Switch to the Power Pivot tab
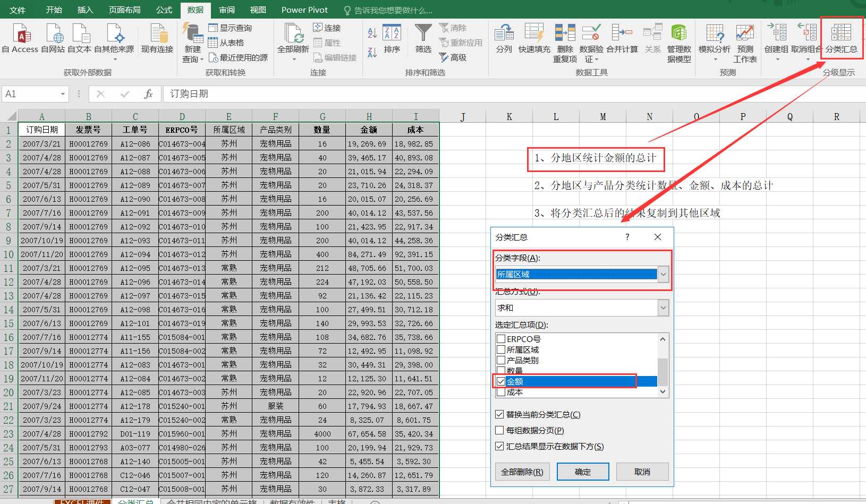This screenshot has height=504, width=866. point(304,10)
